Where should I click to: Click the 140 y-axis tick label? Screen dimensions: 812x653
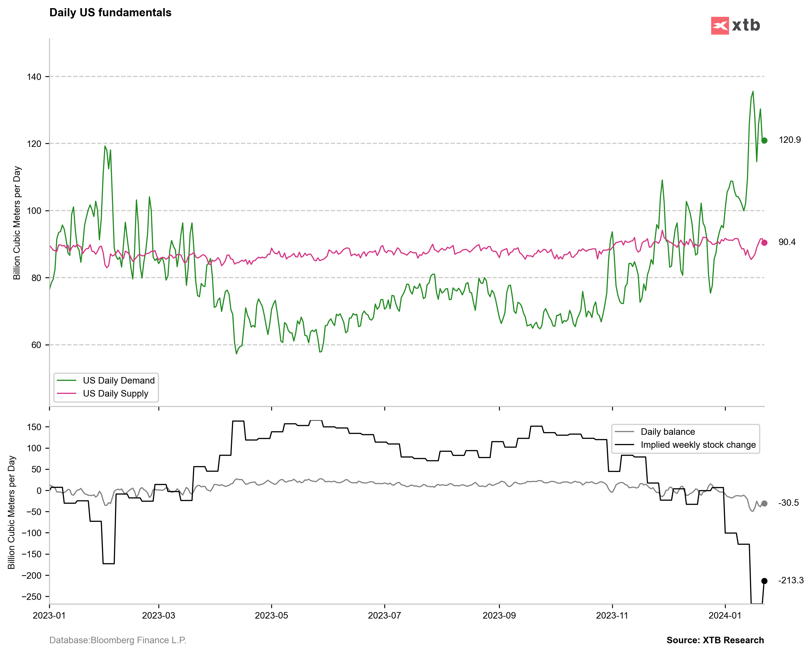pyautogui.click(x=34, y=77)
